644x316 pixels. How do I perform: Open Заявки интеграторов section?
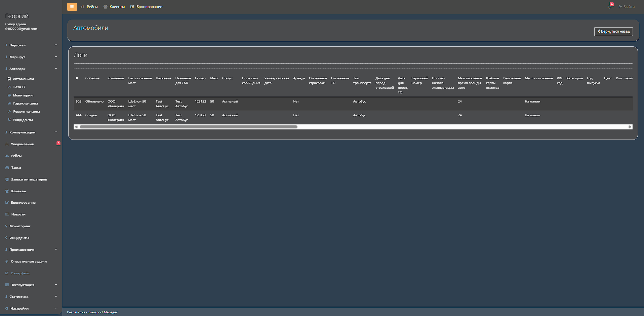tap(29, 180)
